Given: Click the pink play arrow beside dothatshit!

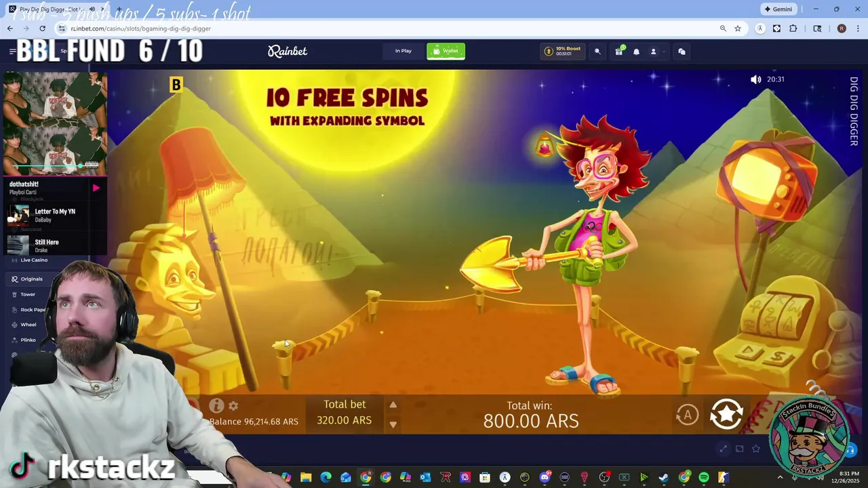Looking at the screenshot, I should [x=96, y=188].
